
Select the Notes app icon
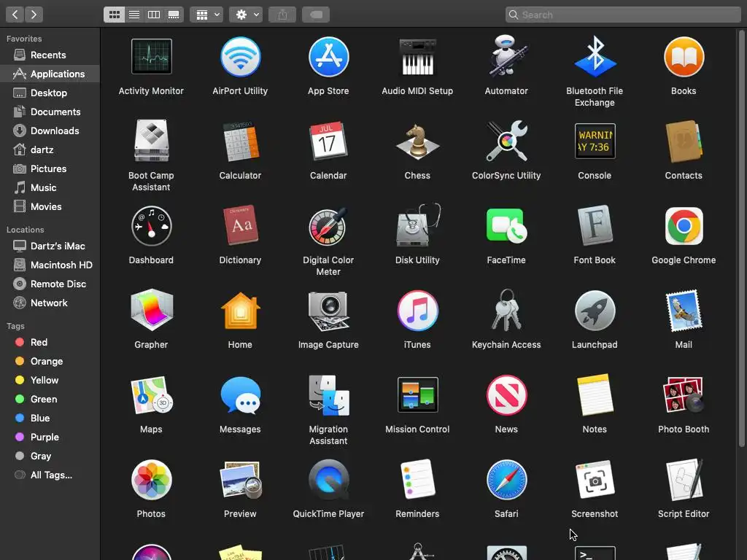point(595,394)
